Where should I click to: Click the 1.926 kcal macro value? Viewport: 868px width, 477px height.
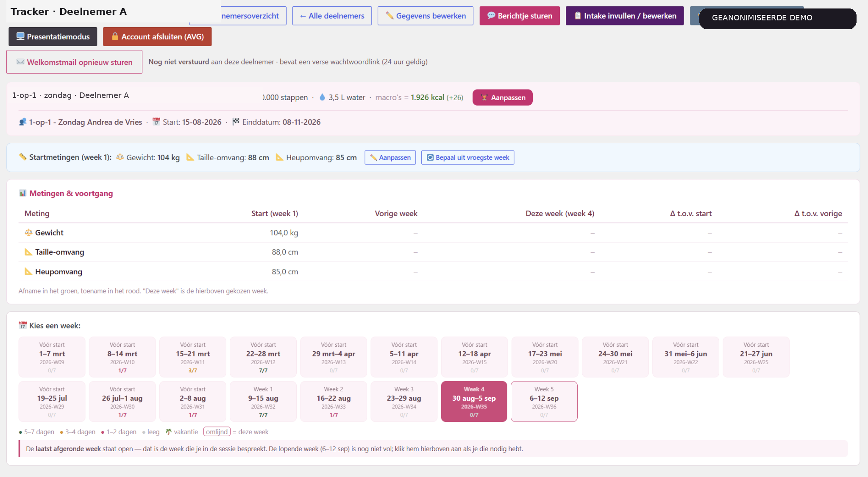pyautogui.click(x=427, y=98)
